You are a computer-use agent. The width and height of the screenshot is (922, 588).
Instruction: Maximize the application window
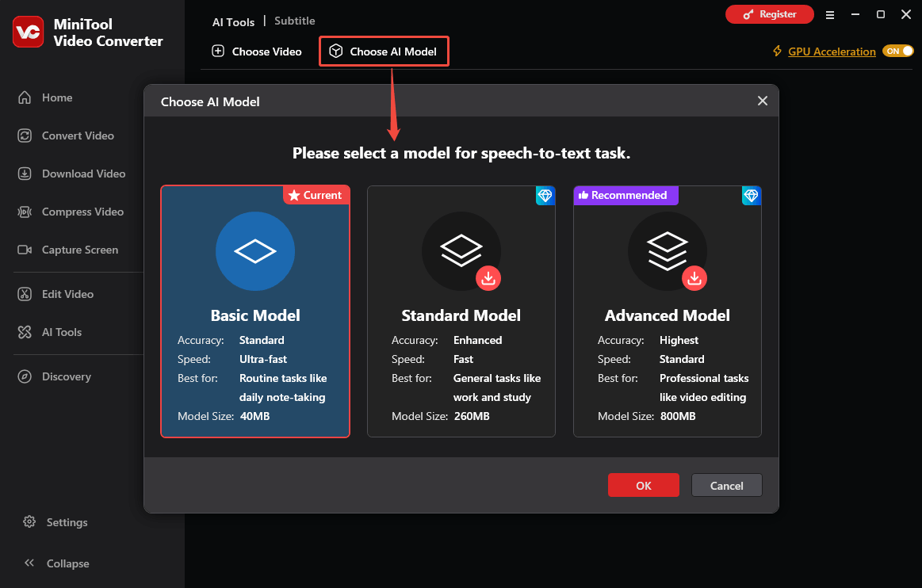880,14
